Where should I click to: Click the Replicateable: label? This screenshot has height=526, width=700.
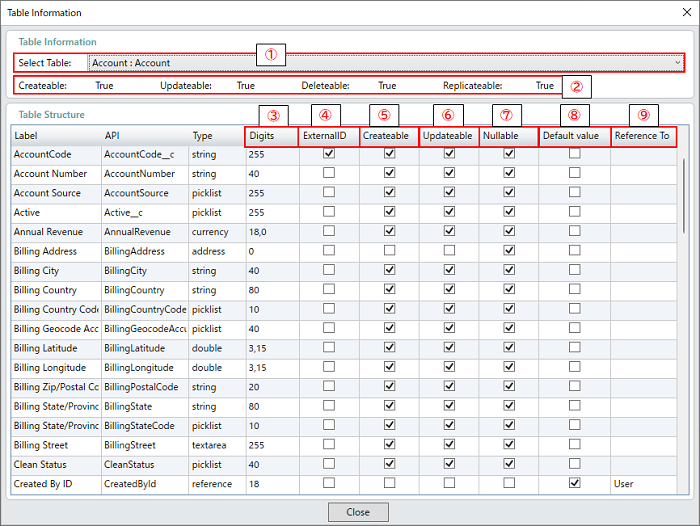tap(472, 86)
